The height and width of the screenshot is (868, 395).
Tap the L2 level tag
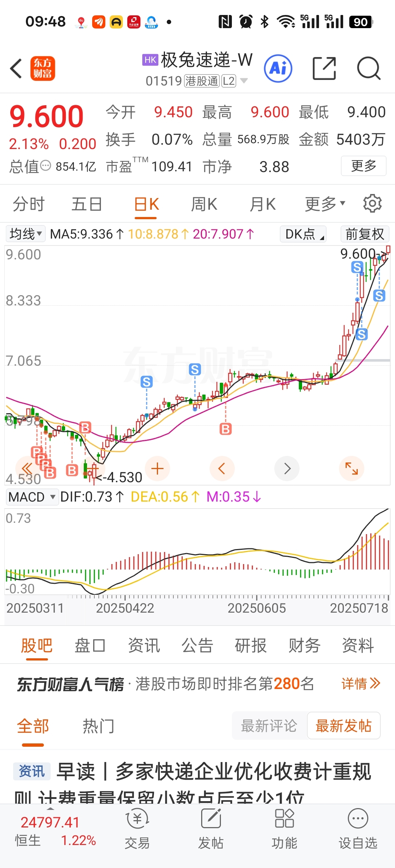point(229,81)
